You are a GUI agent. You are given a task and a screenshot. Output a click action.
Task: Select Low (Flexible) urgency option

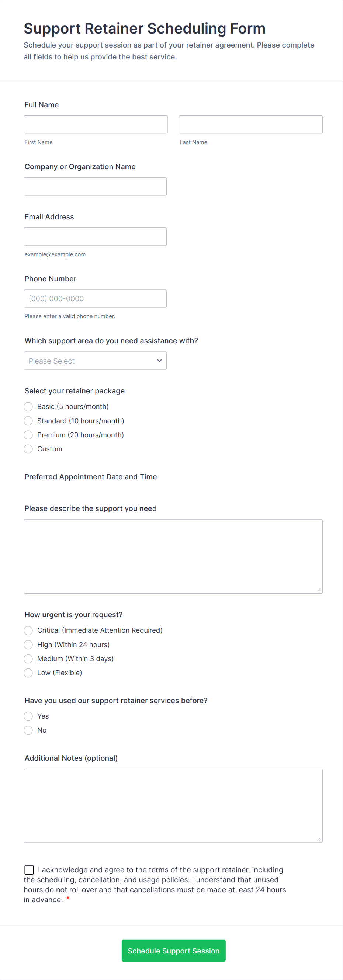tap(28, 673)
